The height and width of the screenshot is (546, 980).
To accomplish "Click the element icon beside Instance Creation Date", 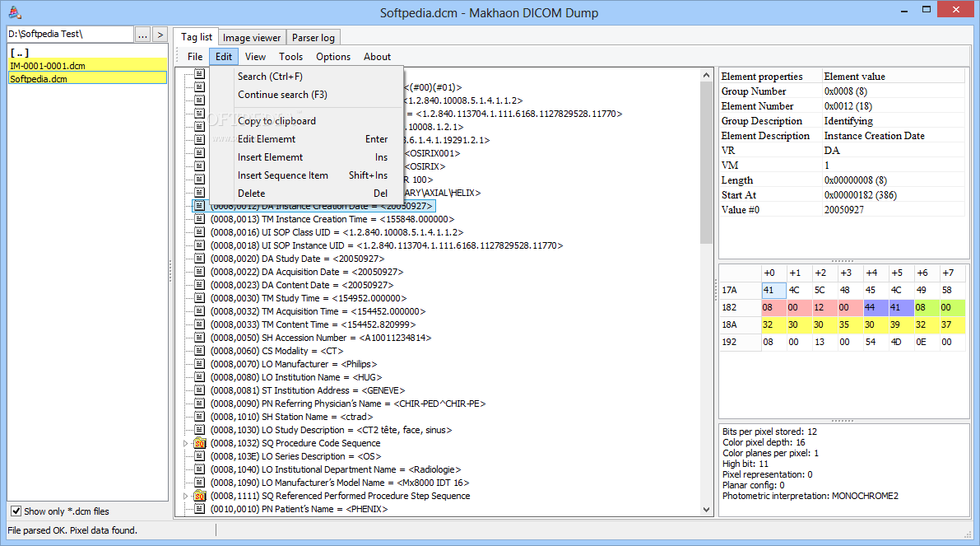I will click(199, 206).
